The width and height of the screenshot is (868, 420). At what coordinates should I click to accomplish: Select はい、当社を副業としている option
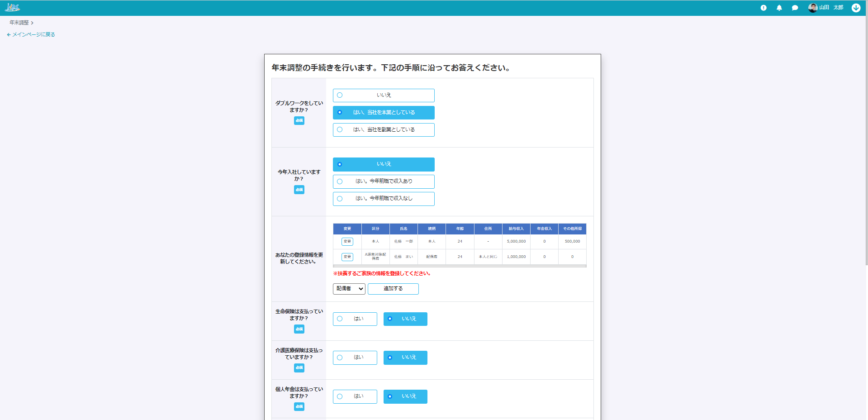384,130
